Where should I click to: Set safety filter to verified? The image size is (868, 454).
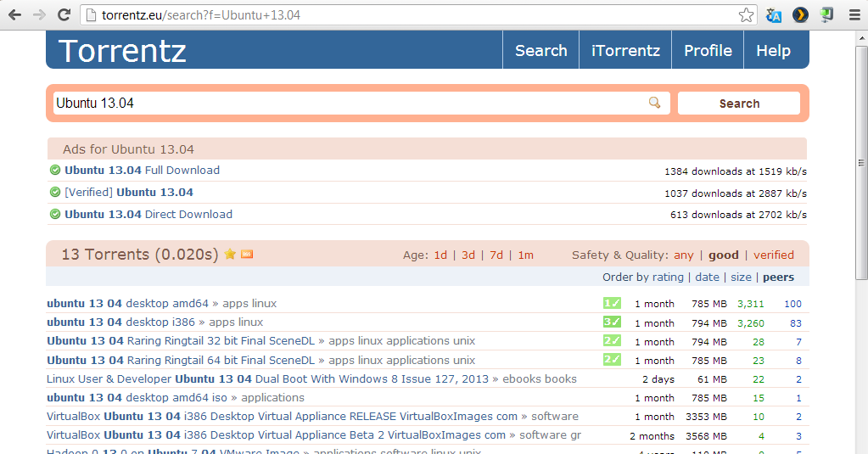[x=773, y=255]
